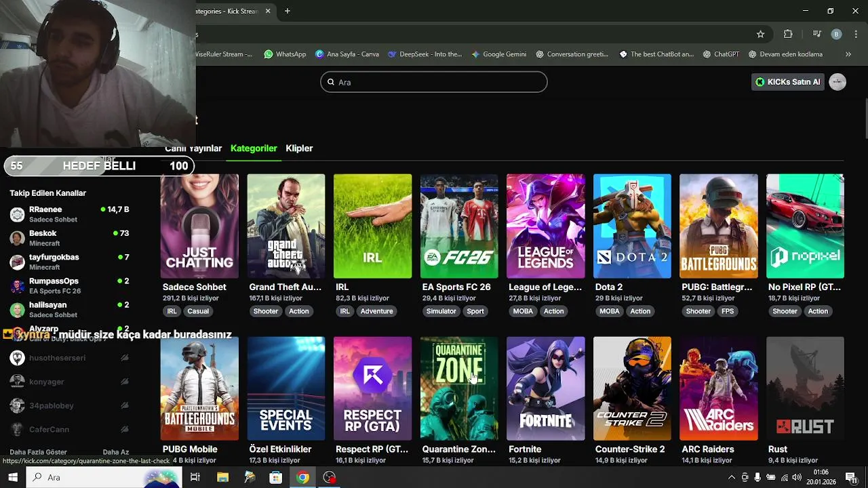The width and height of the screenshot is (868, 488).
Task: Open the Google Gemini bookmark
Action: (498, 54)
